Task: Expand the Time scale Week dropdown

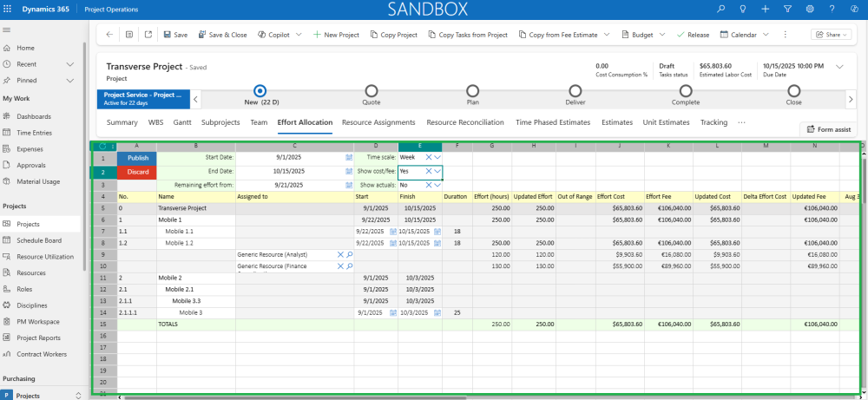Action: tap(437, 158)
